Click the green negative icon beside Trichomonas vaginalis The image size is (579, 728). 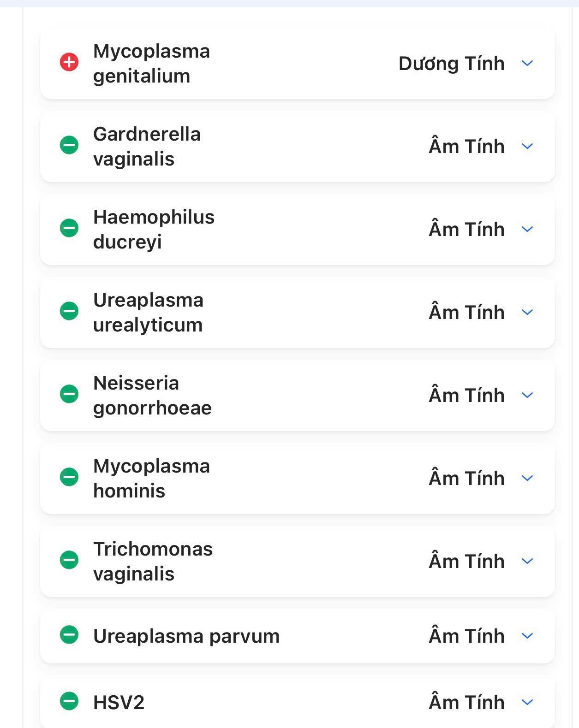point(69,560)
